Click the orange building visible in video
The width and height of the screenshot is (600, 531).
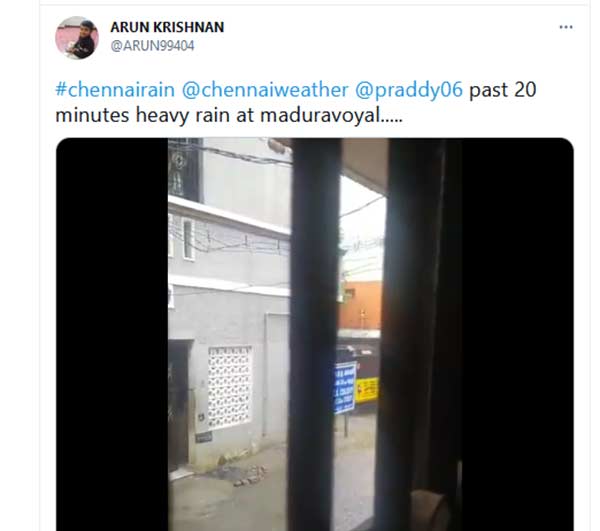(360, 305)
